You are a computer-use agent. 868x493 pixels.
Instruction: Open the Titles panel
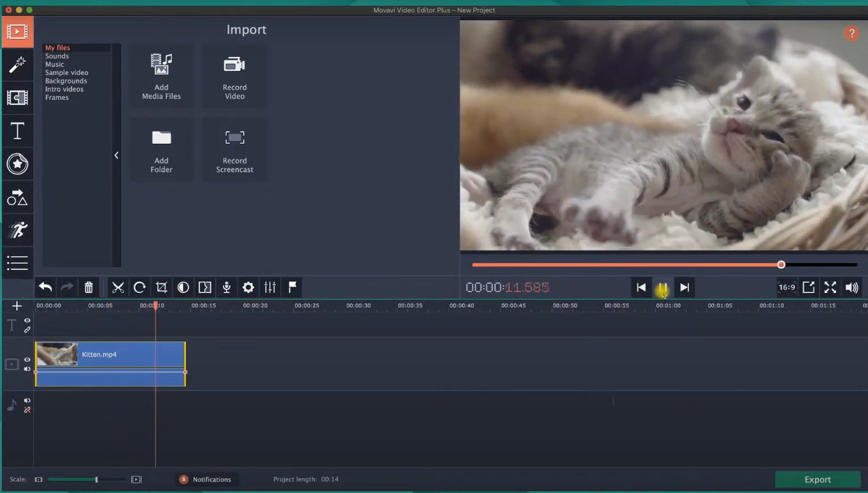[17, 131]
